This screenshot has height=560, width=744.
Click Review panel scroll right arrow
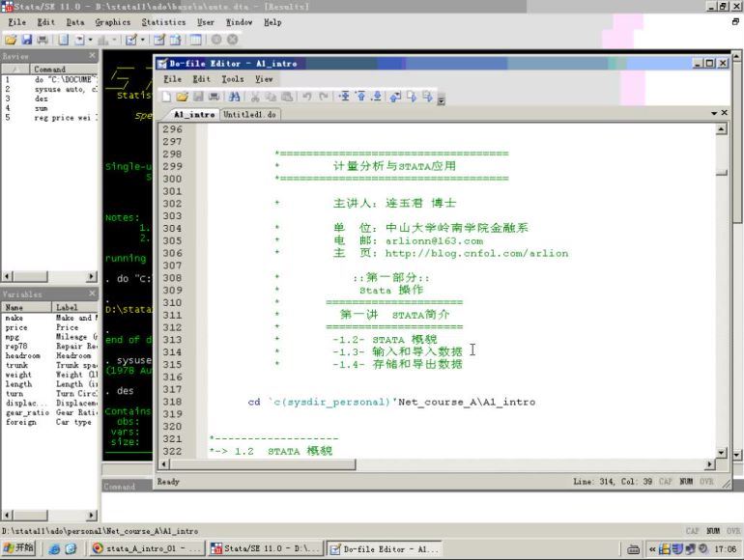[92, 276]
